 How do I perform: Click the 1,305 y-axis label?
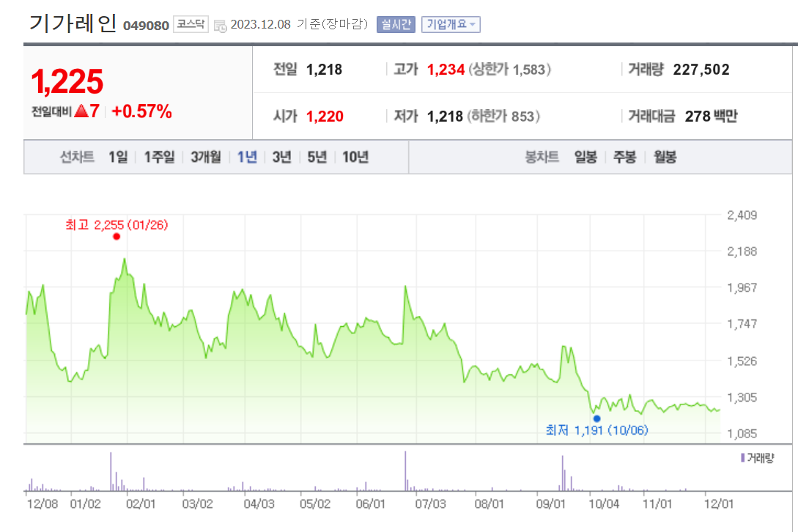(742, 397)
